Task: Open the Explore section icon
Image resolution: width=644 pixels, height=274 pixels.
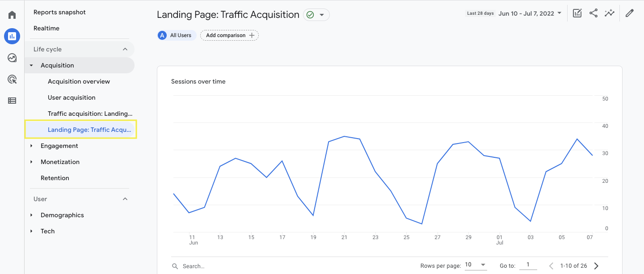Action: tap(12, 58)
